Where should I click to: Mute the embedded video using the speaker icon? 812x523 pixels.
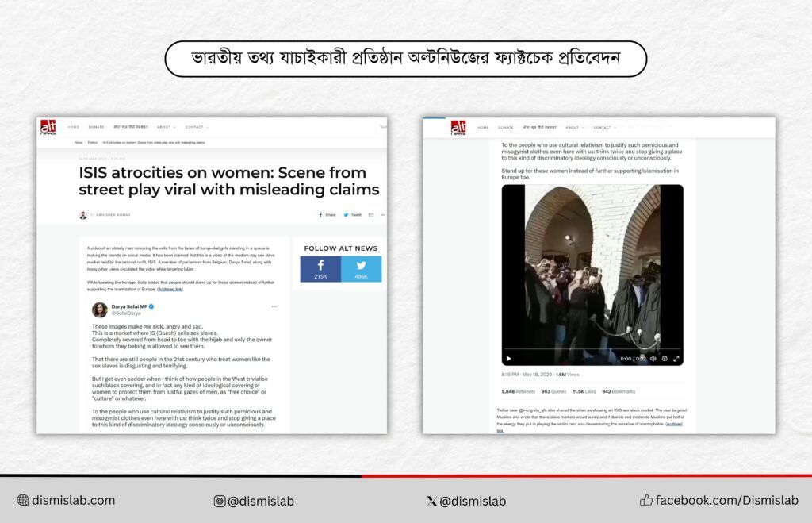click(653, 359)
